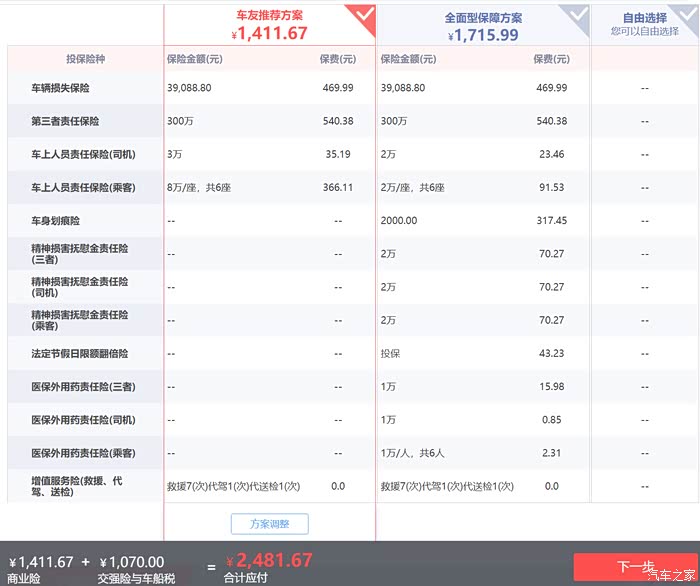Switch to the 车友推荐方案 plan title
Screen dimensions: 700x586
coord(269,16)
